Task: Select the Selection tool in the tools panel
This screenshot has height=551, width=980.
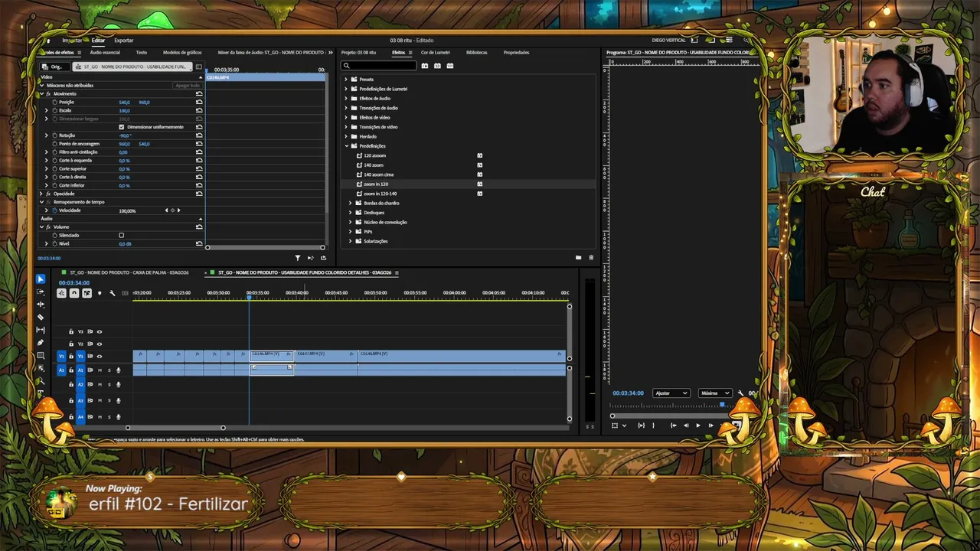Action: (41, 279)
